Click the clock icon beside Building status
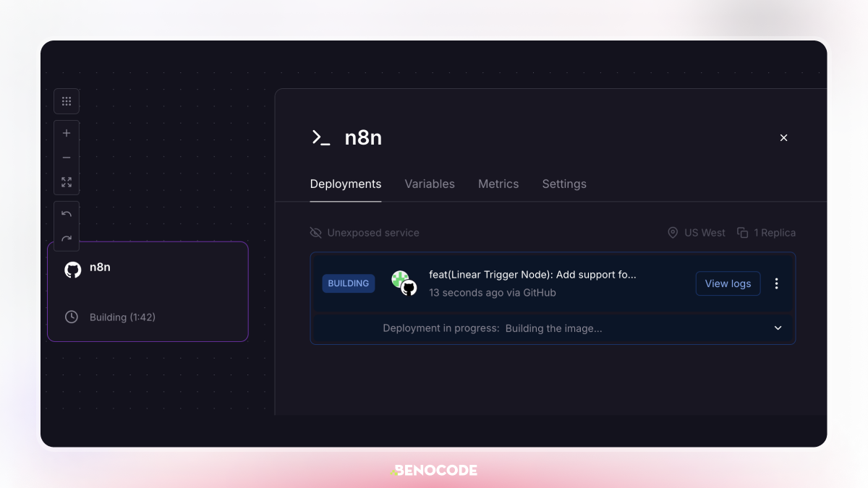The height and width of the screenshot is (488, 868). coord(72,317)
